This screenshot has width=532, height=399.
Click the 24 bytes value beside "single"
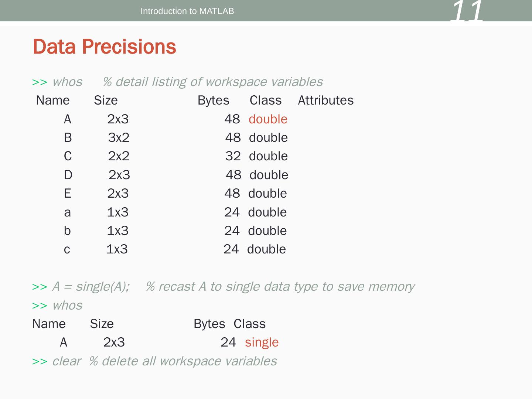(x=228, y=342)
